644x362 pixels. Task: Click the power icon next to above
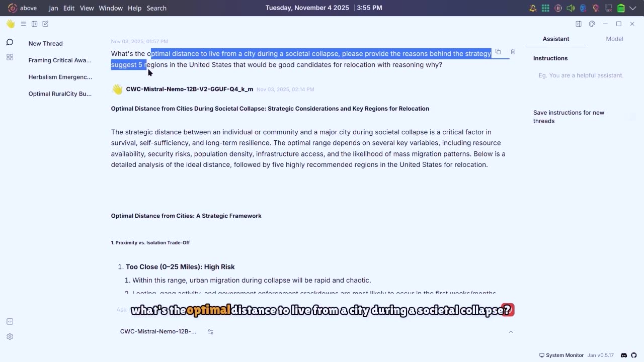[13, 8]
